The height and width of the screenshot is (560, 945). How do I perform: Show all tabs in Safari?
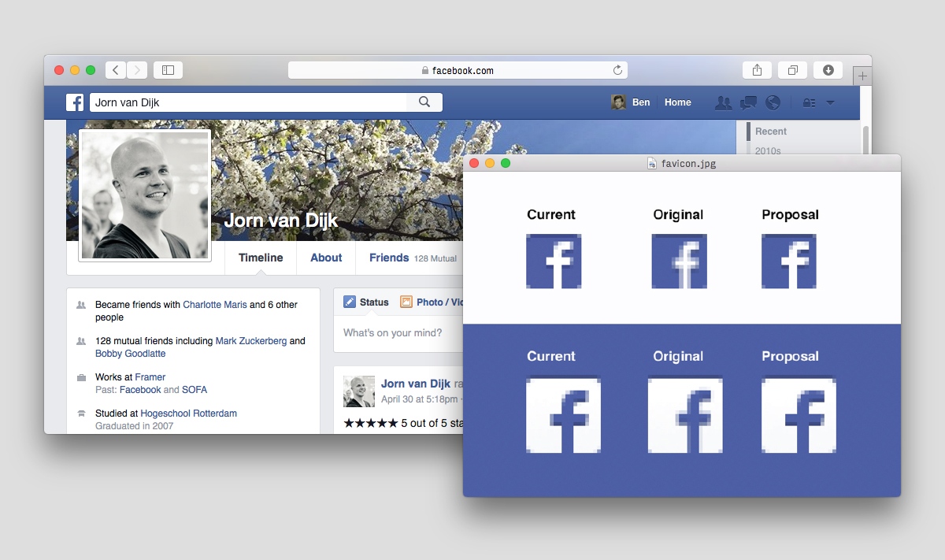792,70
